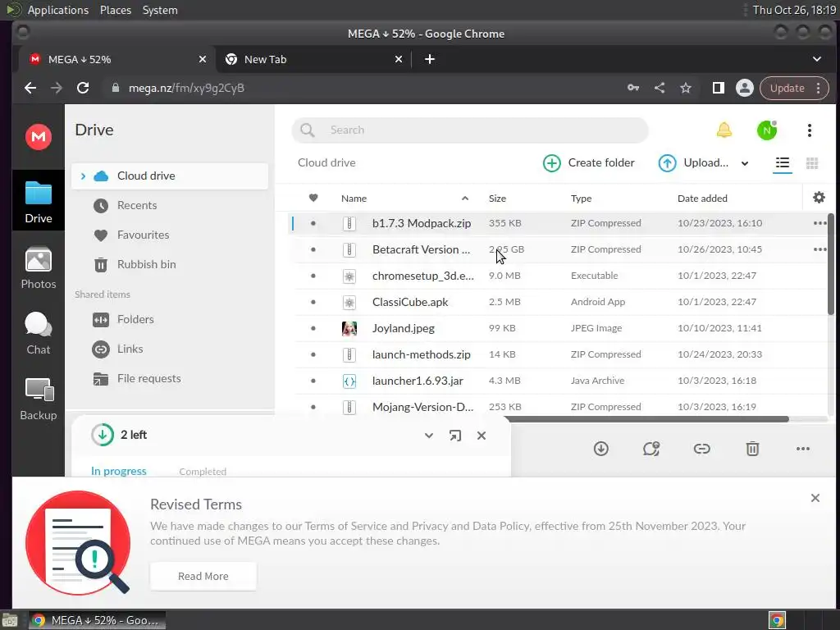This screenshot has width=840, height=630.
Task: Click download icon in bottom action bar
Action: coord(601,449)
